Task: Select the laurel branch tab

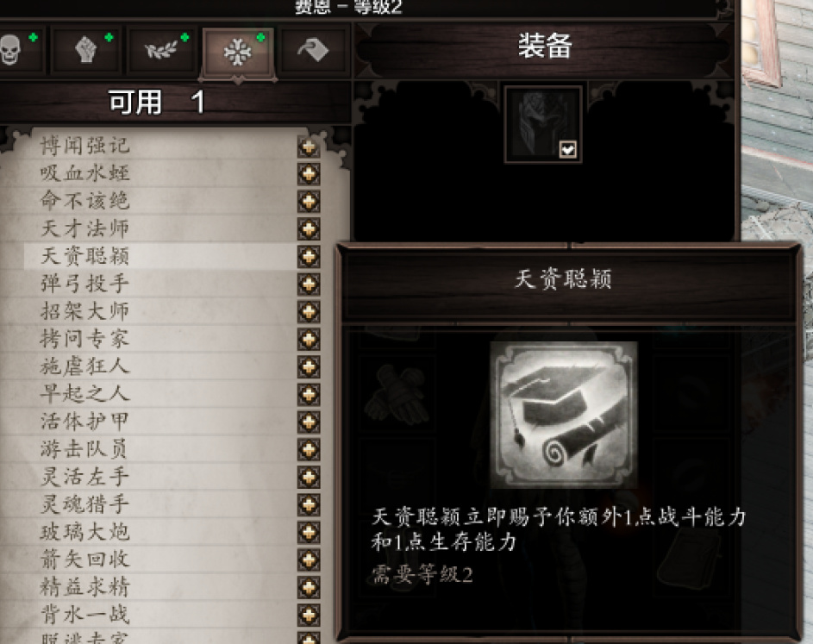Action: point(162,50)
